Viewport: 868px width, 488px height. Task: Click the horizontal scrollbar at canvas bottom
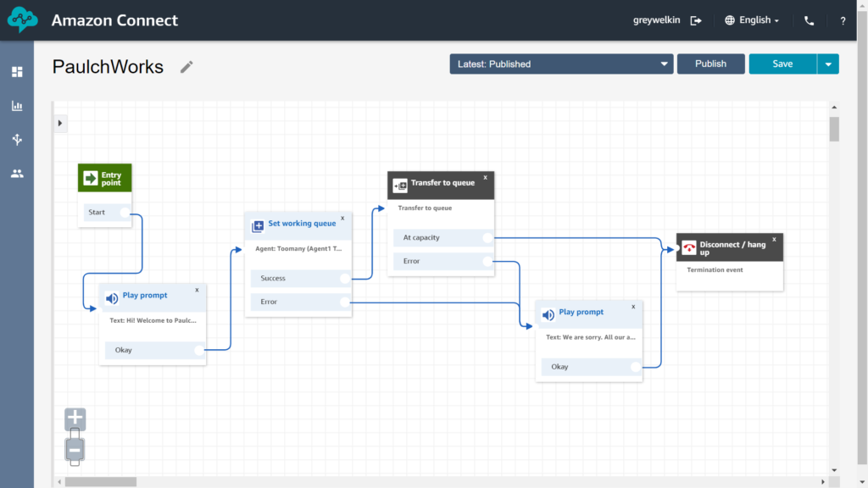100,482
